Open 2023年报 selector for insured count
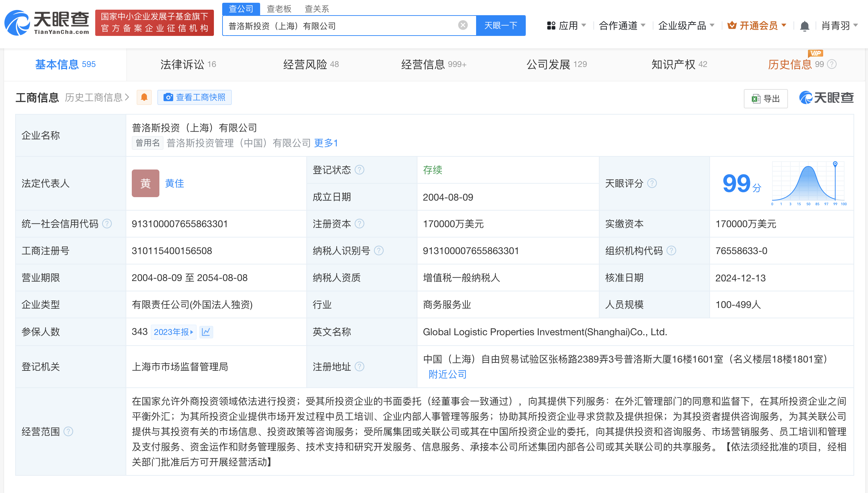The image size is (868, 493). click(173, 332)
